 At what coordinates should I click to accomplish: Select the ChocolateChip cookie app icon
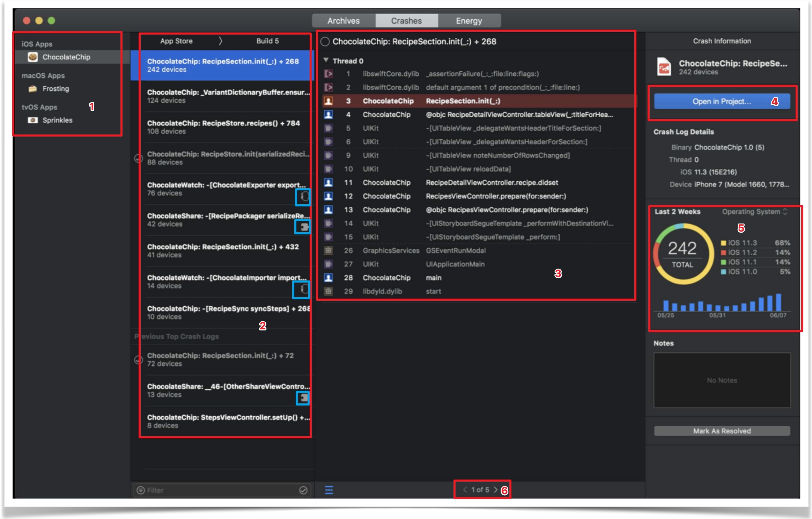[32, 57]
